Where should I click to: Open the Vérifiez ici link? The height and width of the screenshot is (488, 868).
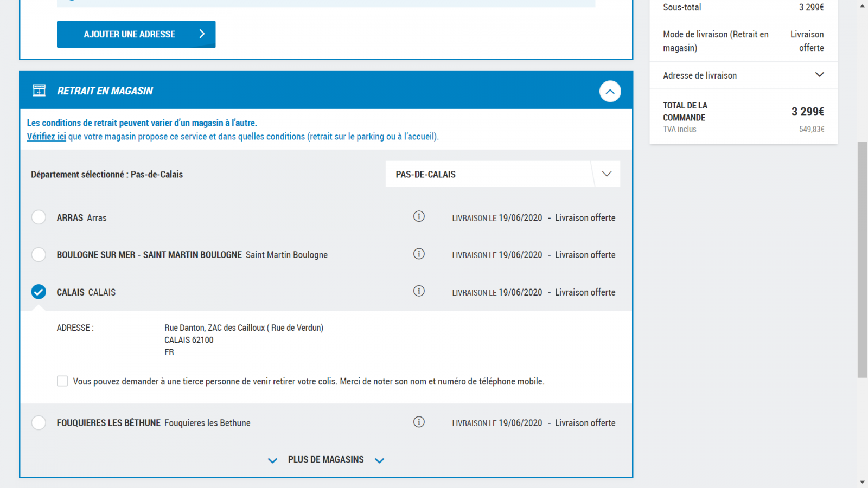[47, 137]
